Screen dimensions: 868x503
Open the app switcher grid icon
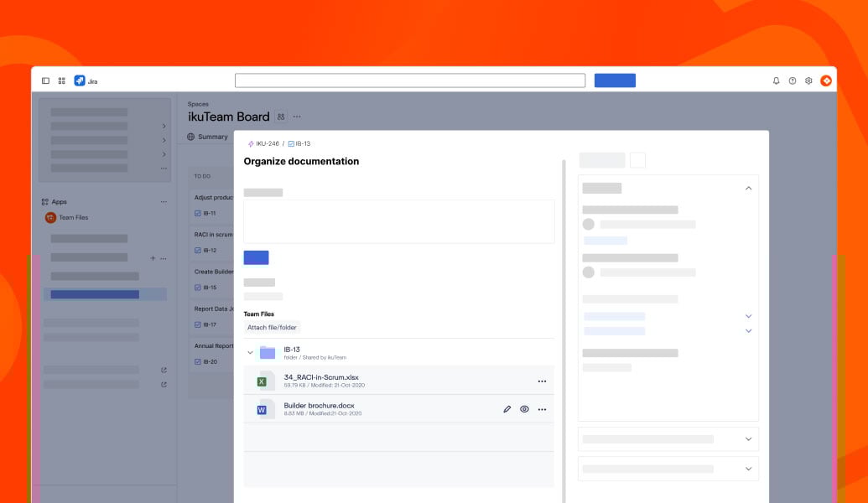tap(61, 80)
